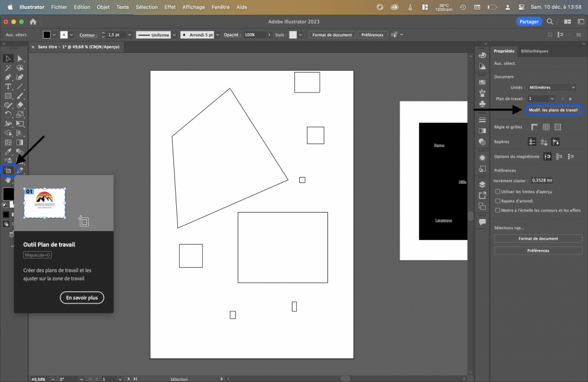
Task: Open the Comments speech bubble panel
Action: pyautogui.click(x=482, y=222)
